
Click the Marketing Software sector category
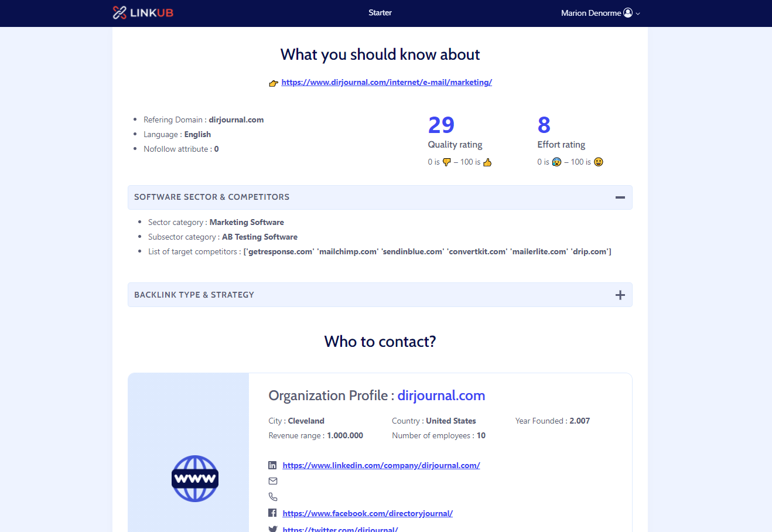(x=247, y=222)
